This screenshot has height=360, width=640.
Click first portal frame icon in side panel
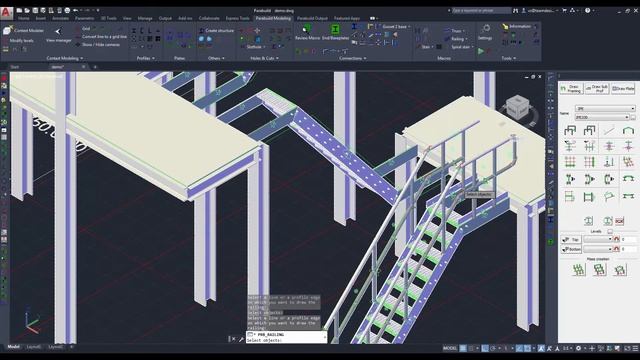pyautogui.click(x=570, y=130)
